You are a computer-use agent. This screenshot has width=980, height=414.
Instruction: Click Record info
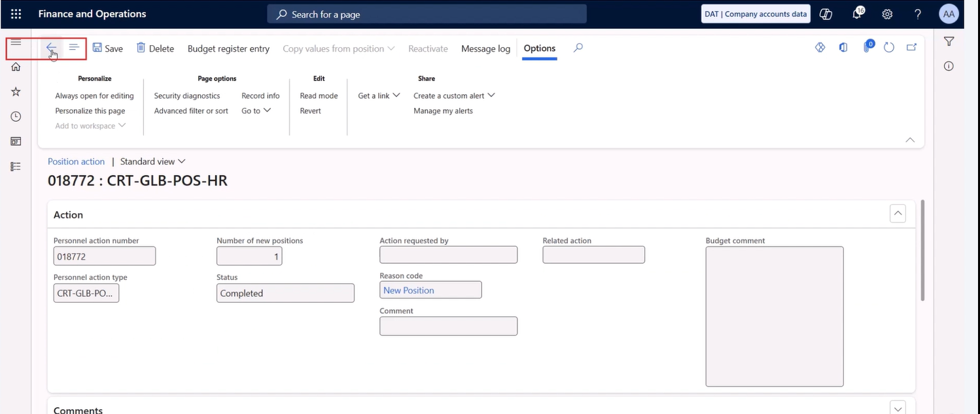(x=260, y=95)
